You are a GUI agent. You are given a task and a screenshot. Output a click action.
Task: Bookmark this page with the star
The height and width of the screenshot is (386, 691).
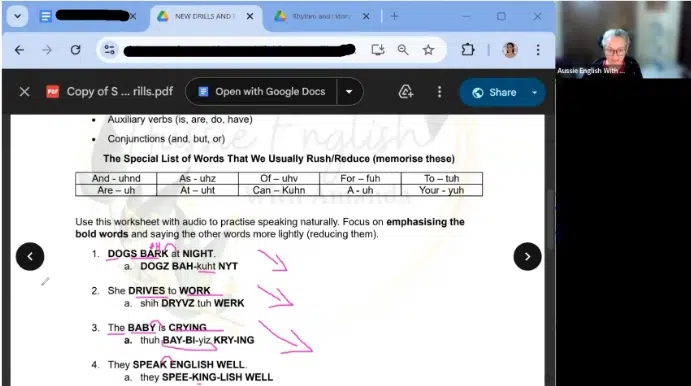(428, 50)
